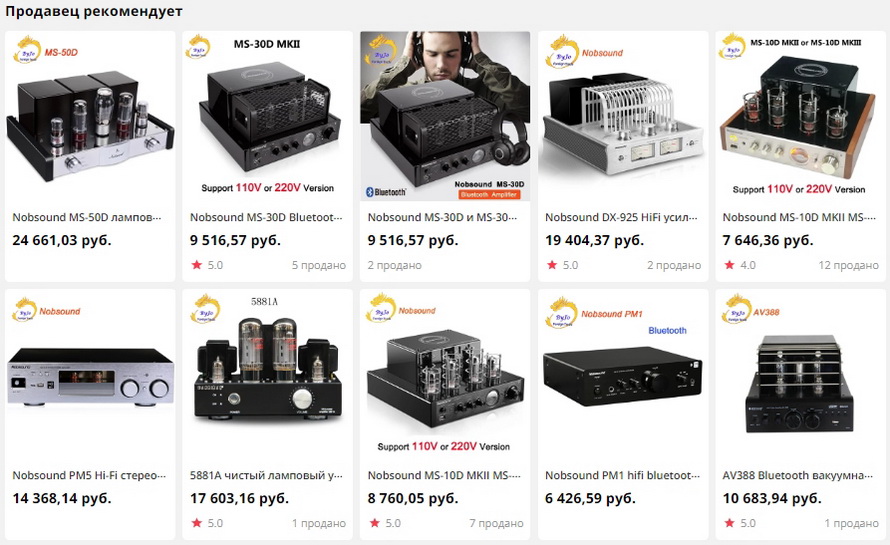Image resolution: width=890 pixels, height=545 pixels.
Task: Click the dragon store logo on AV388 card
Action: point(736,309)
